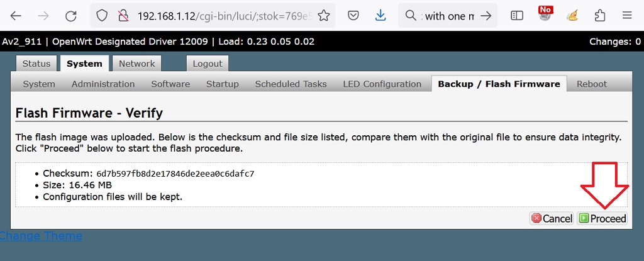Cancel the firmware flash
Screen dimensions: 644x261
click(552, 218)
